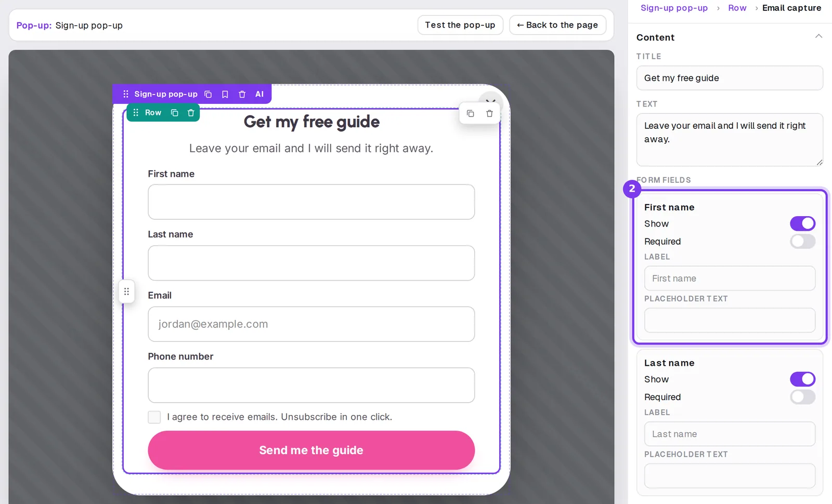Turn off Show for Last name
The image size is (832, 504).
(x=802, y=379)
